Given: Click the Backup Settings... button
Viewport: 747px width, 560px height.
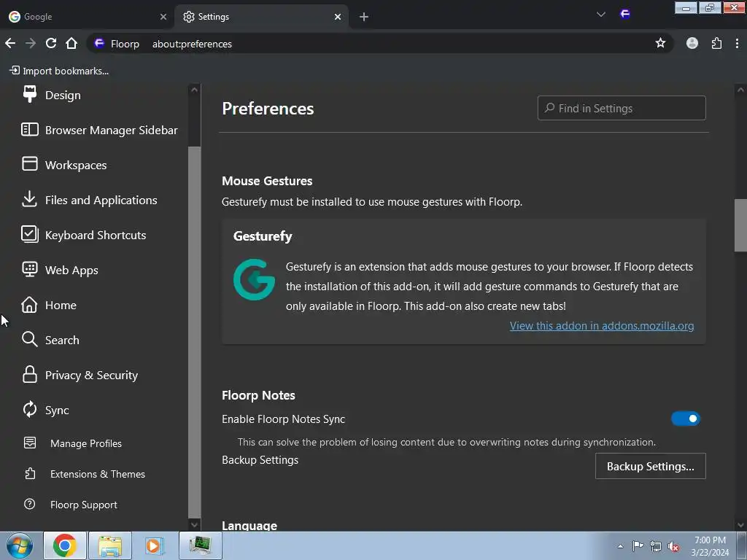Looking at the screenshot, I should (x=650, y=466).
